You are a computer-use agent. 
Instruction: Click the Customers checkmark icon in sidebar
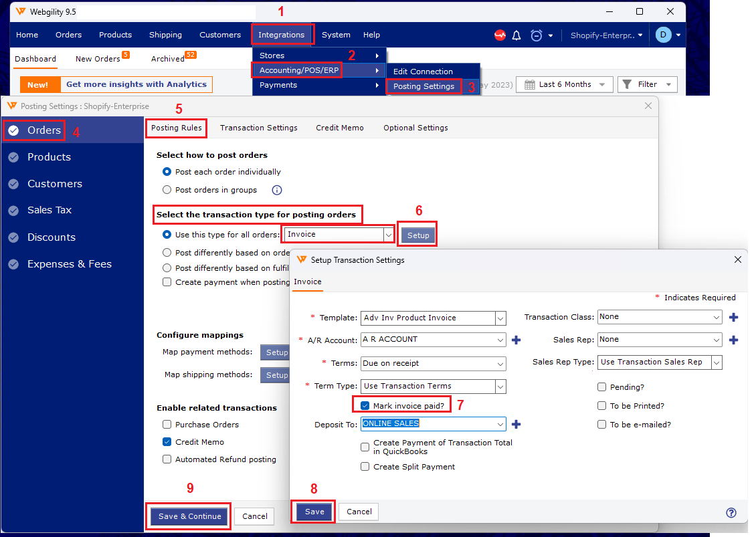point(13,184)
